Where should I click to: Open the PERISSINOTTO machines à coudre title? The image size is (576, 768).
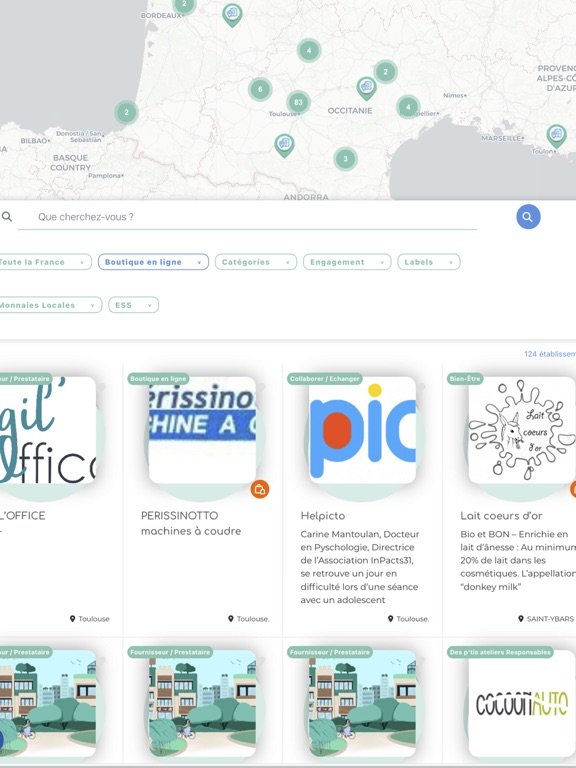coord(191,523)
